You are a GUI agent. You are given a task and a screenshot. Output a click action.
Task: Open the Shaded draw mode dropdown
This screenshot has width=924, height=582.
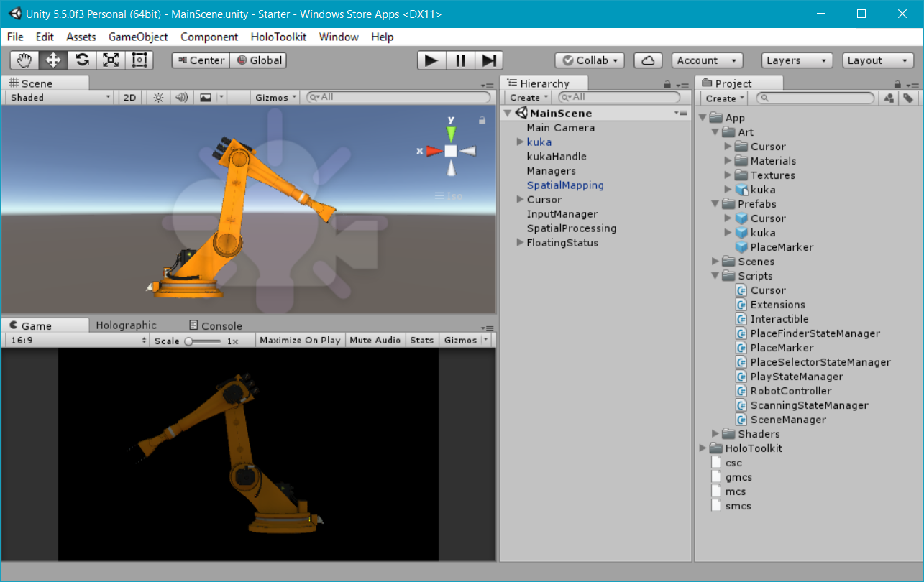[60, 97]
